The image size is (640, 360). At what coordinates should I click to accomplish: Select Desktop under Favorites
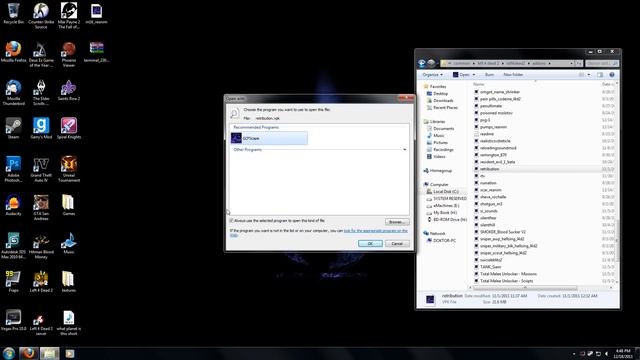click(x=440, y=93)
